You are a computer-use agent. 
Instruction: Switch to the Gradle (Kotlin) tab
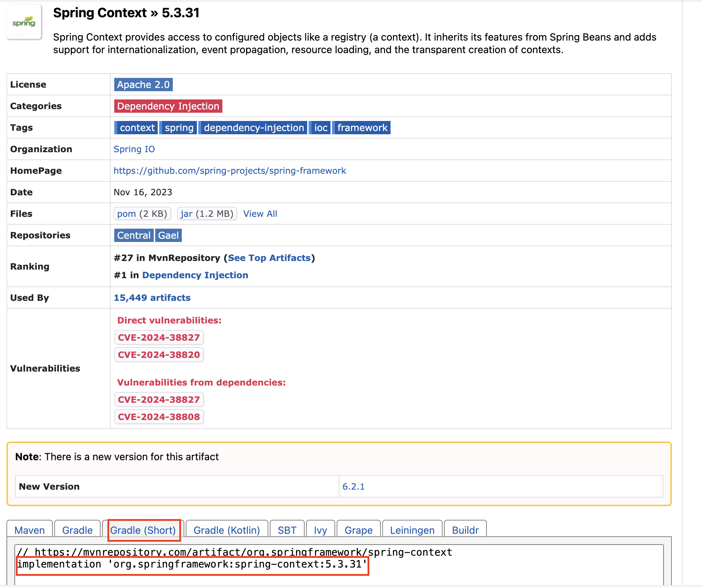(226, 530)
